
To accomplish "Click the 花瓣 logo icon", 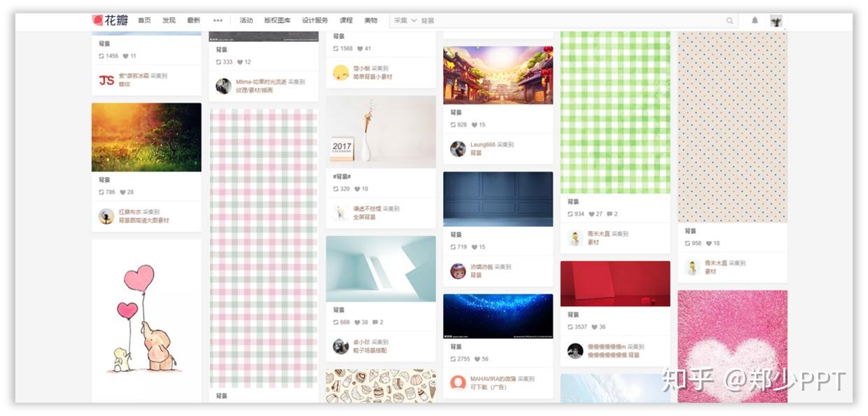I will pyautogui.click(x=97, y=20).
